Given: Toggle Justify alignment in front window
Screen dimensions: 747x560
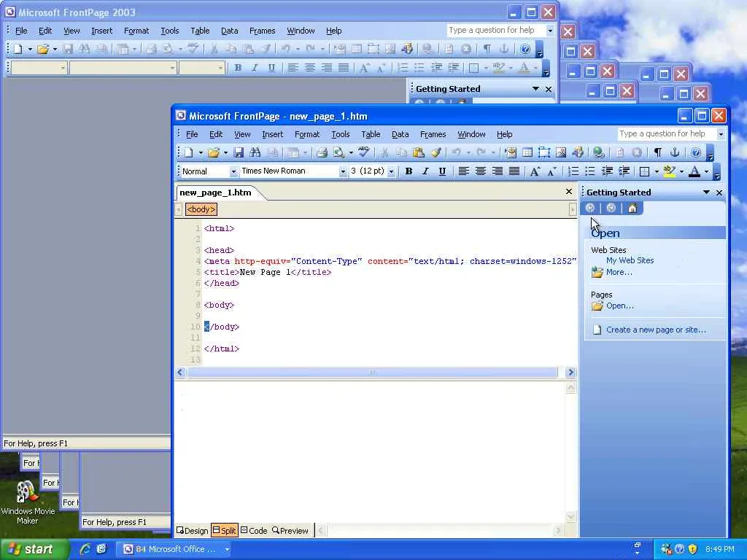Looking at the screenshot, I should [x=514, y=171].
